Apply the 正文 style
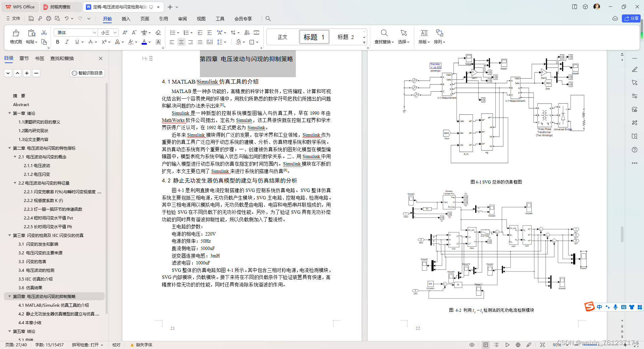 [283, 37]
